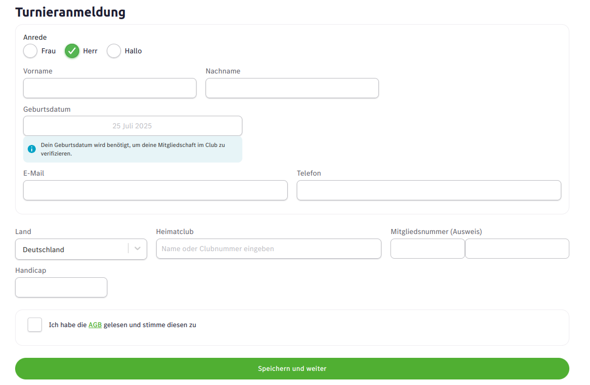
Task: Click the E-Mail input field
Action: (155, 190)
